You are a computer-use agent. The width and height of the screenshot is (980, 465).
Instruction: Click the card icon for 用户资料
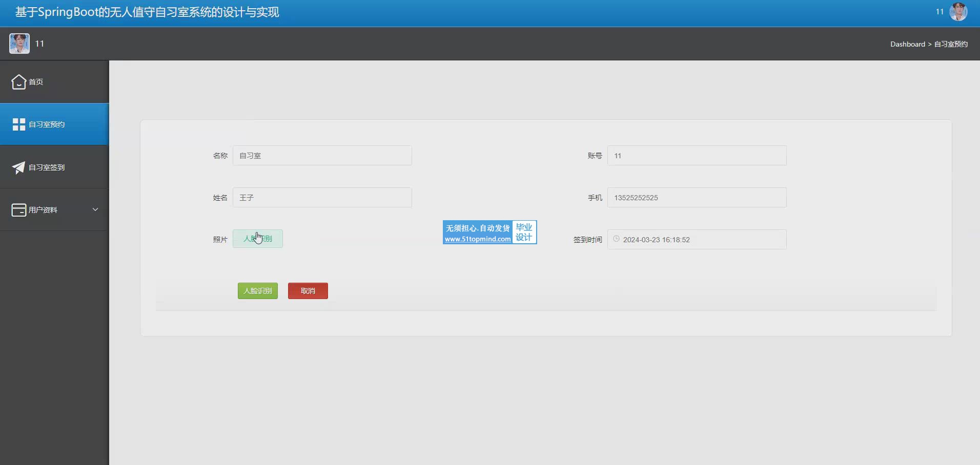[x=19, y=210]
